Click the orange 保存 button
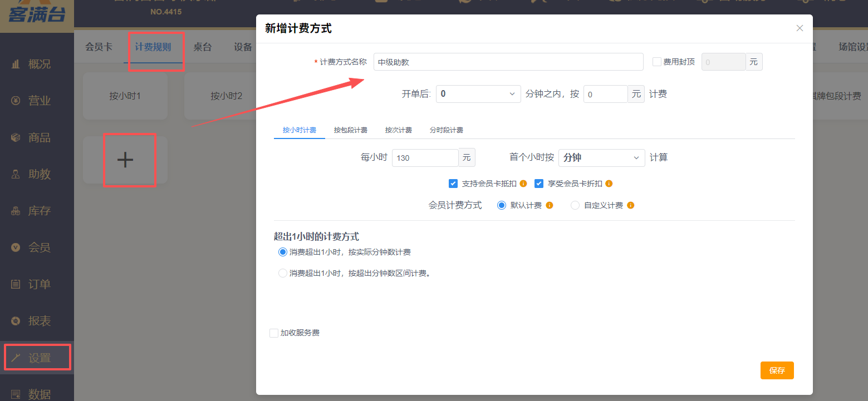 point(777,370)
